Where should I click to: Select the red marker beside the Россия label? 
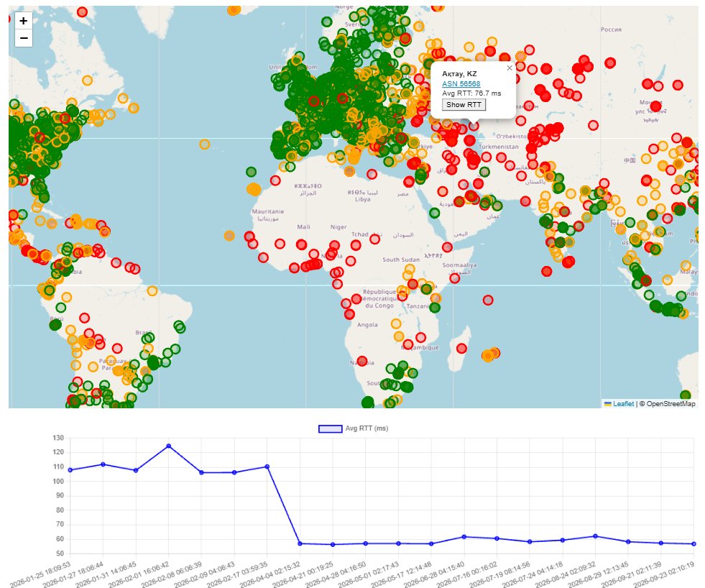(x=610, y=63)
